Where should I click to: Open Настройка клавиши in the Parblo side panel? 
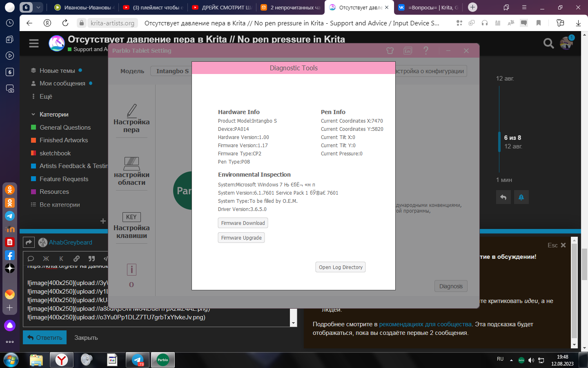[131, 225]
